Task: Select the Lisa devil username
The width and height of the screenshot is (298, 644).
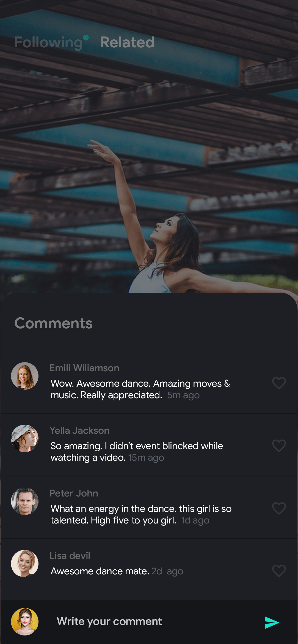Action: [x=70, y=556]
